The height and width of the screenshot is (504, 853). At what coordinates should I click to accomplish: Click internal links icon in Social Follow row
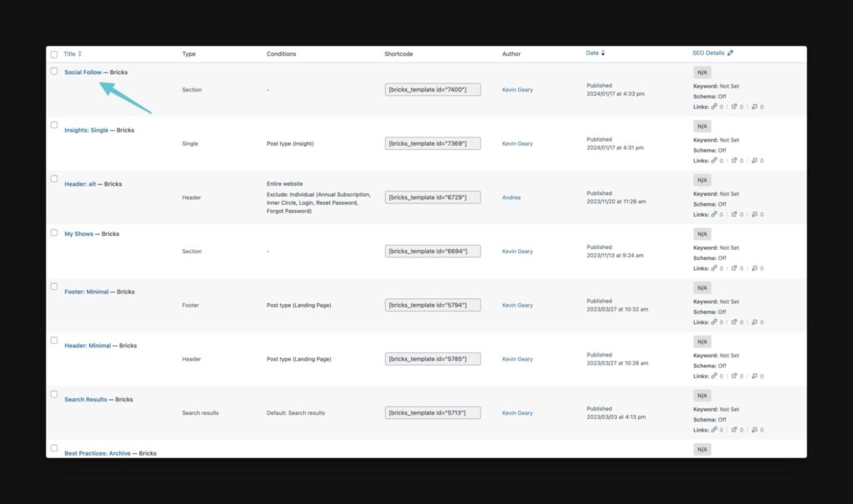pyautogui.click(x=714, y=107)
